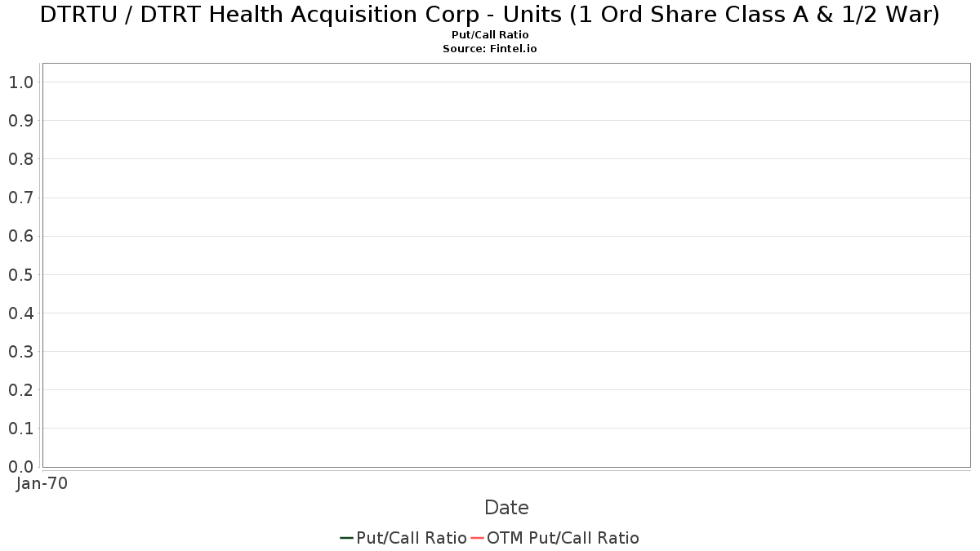This screenshot has height=551, width=980.
Task: Click the 0.8 y-axis label
Action: (20, 158)
